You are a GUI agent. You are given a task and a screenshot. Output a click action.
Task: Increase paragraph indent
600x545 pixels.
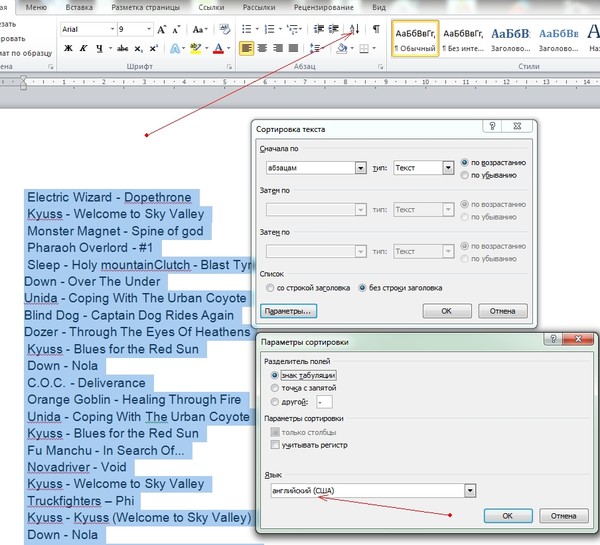coord(334,29)
